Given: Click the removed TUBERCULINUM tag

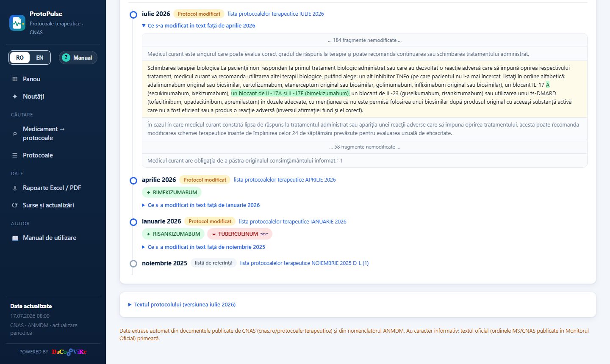Looking at the screenshot, I should tap(240, 234).
